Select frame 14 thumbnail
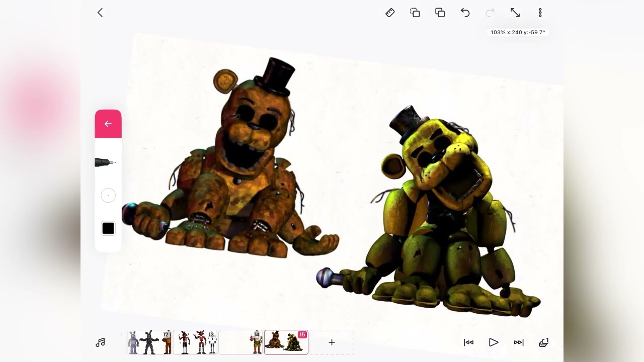Viewport: 644px width, 362px height. [240, 342]
